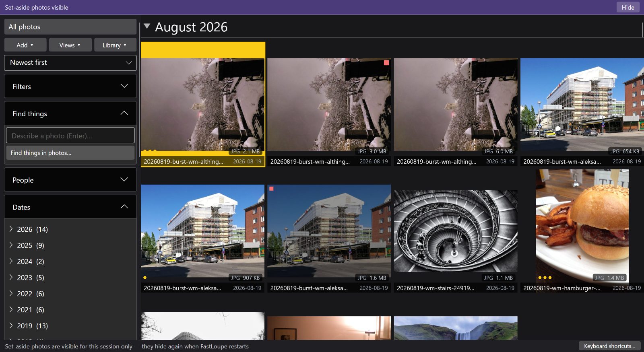Select the althing 6.0 MB snowy thumbnail
Screen dimensions: 644x352
[x=456, y=105]
